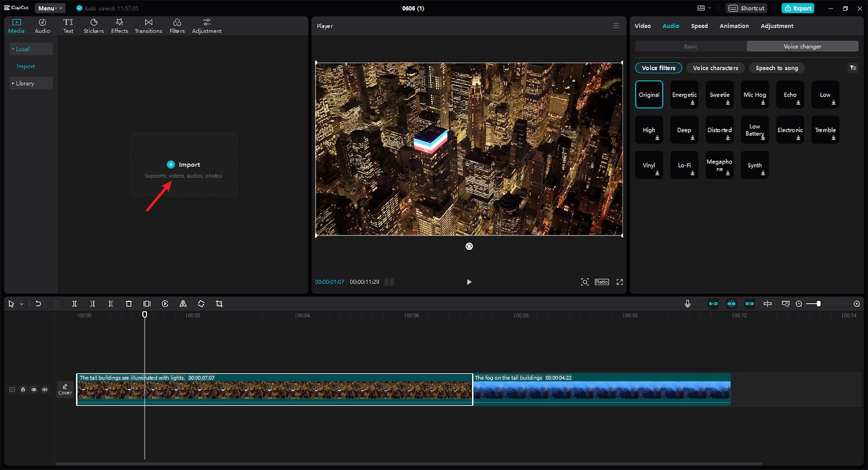This screenshot has height=470, width=868.
Task: Expand the Library section
Action: (25, 83)
